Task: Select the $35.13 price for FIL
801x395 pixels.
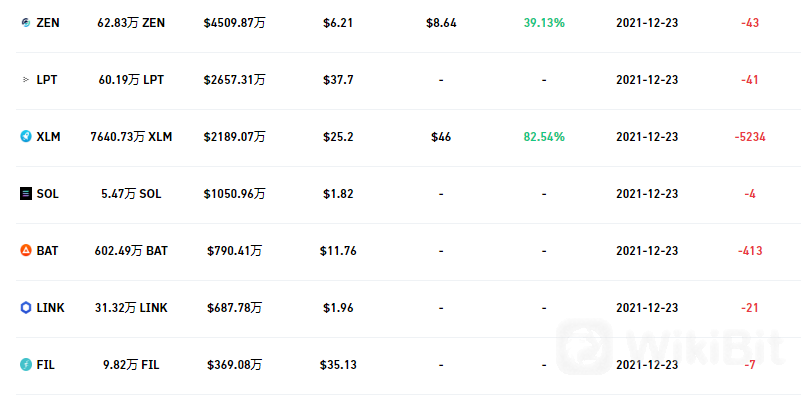Action: (x=338, y=365)
